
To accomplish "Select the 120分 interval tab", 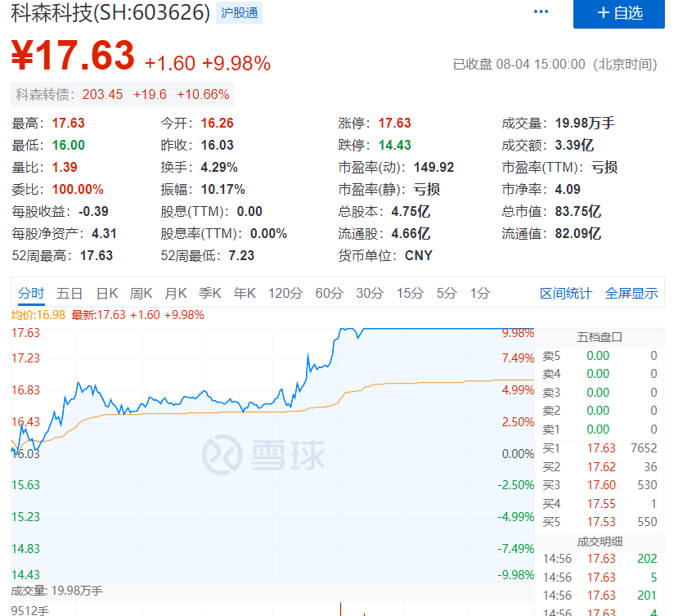I will (x=285, y=293).
